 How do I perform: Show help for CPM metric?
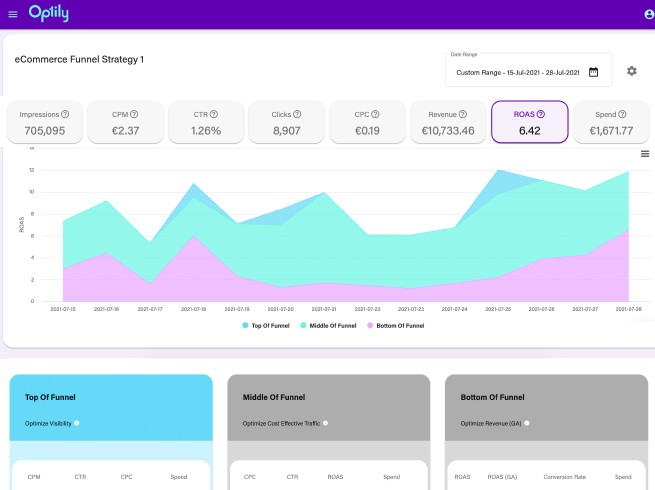pyautogui.click(x=134, y=114)
